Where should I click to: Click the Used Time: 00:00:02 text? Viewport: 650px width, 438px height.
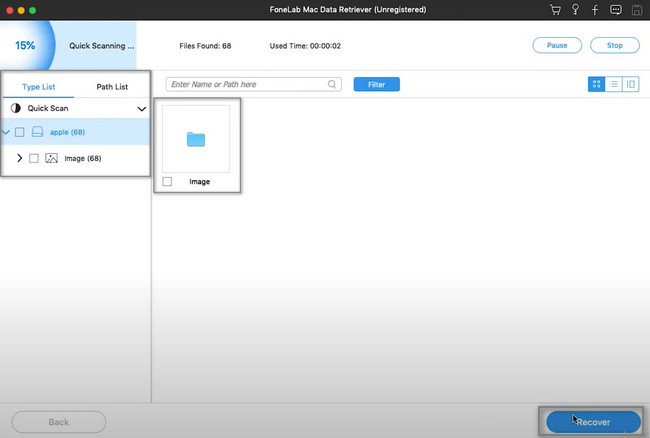click(x=305, y=46)
